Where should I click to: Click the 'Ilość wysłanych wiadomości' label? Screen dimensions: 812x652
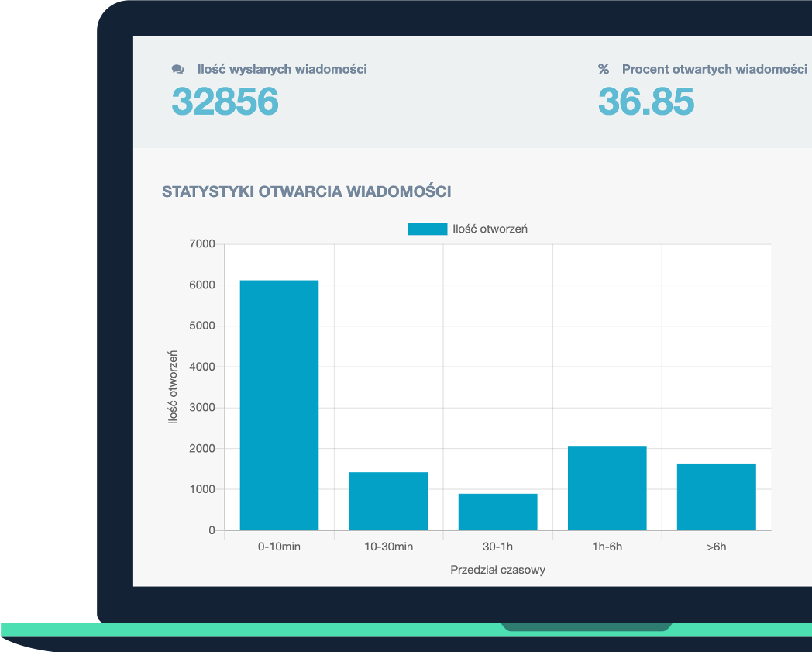pyautogui.click(x=282, y=69)
